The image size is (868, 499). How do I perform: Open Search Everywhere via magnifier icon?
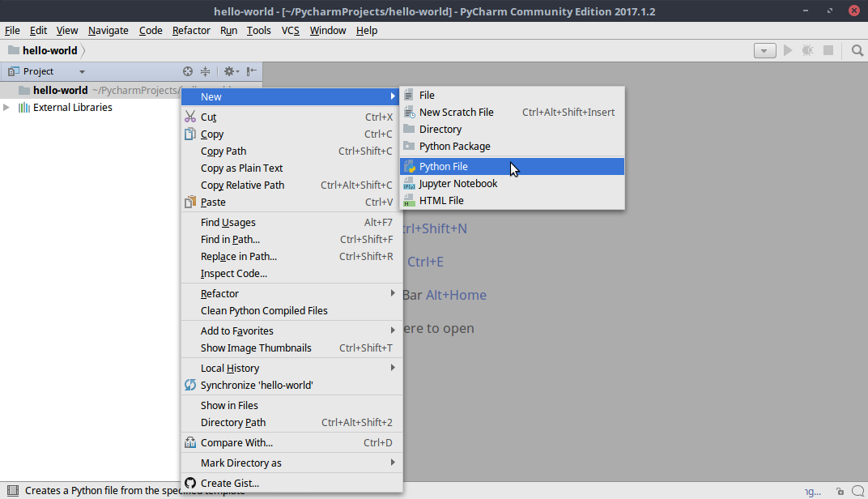coord(857,49)
